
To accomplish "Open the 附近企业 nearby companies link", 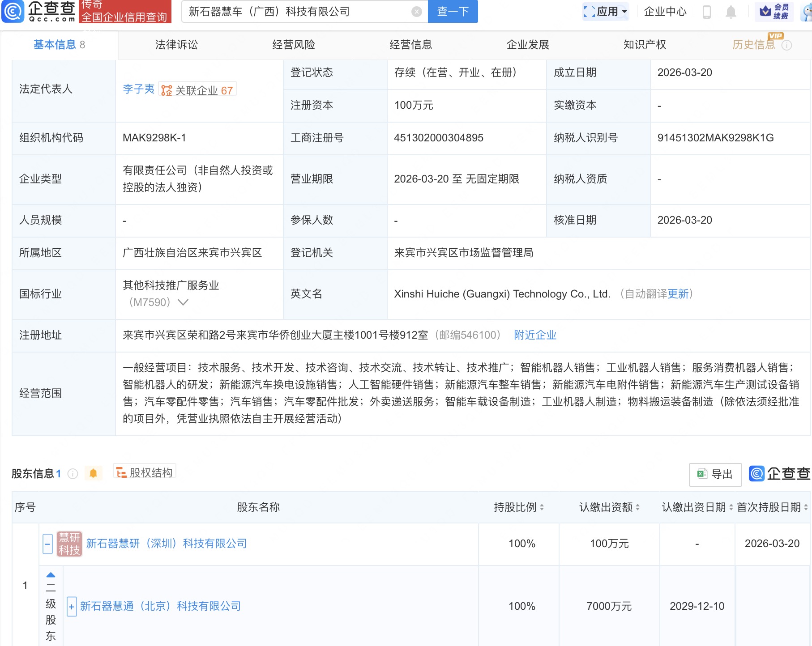I will [x=535, y=335].
